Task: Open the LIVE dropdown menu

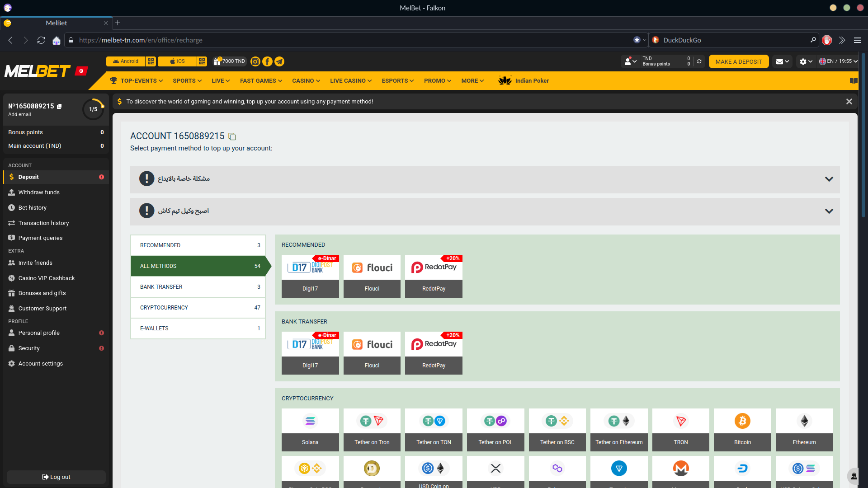Action: 221,81
